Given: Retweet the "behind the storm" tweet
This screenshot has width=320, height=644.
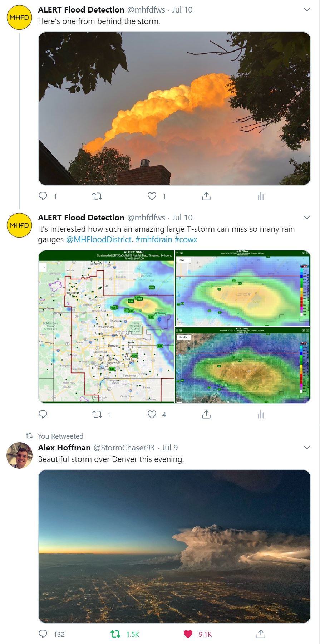Looking at the screenshot, I should pyautogui.click(x=97, y=196).
